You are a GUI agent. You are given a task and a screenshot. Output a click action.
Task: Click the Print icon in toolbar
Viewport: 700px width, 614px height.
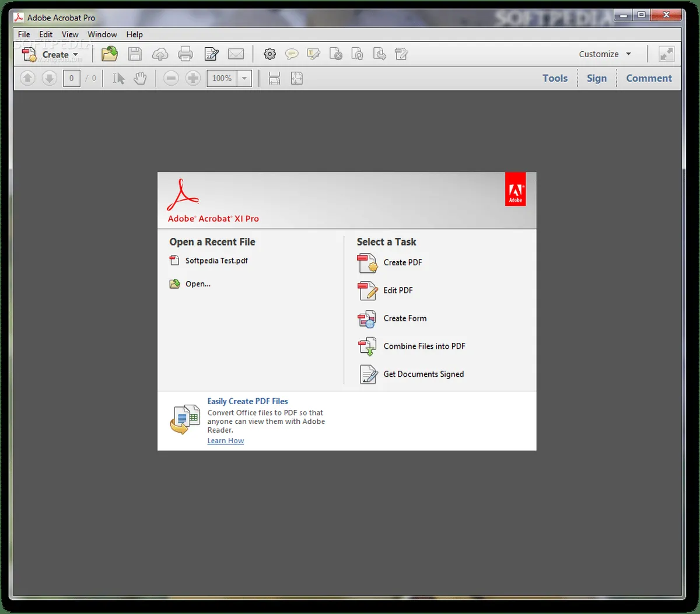(x=185, y=54)
